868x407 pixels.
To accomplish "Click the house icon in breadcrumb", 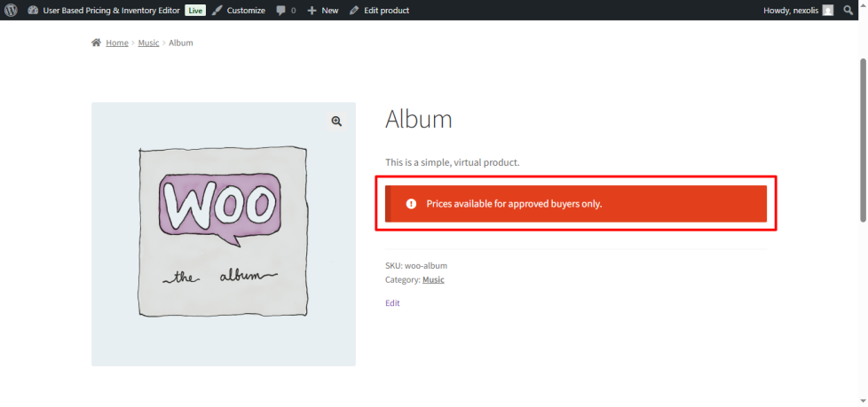I will 97,43.
